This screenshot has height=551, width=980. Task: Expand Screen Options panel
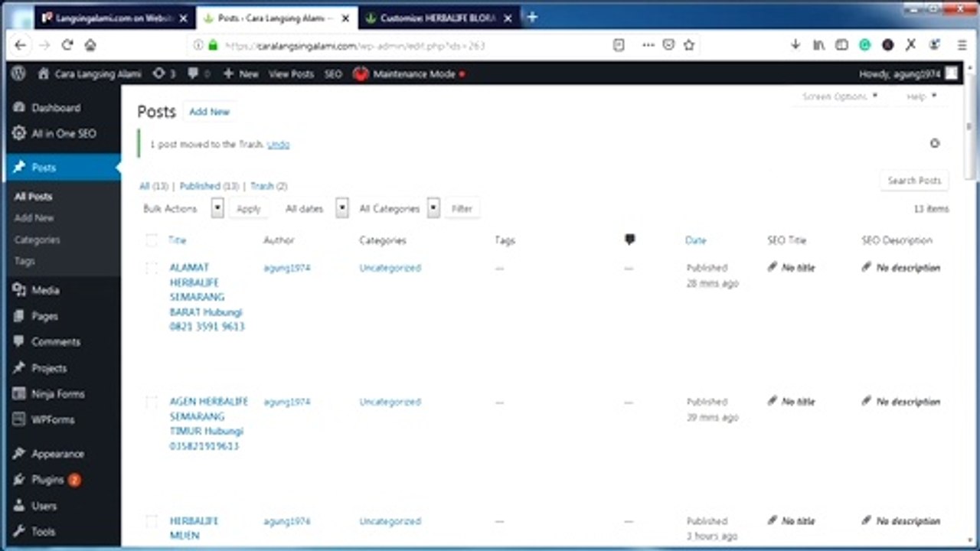[x=839, y=96]
